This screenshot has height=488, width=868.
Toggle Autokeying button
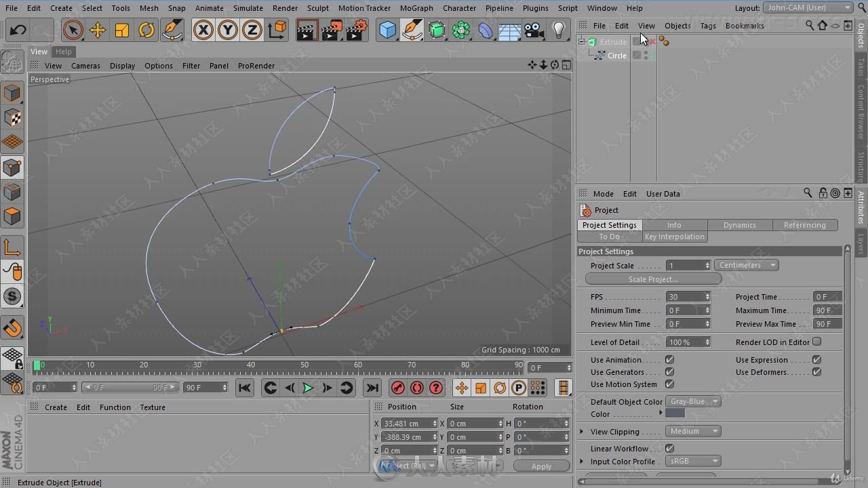[417, 388]
